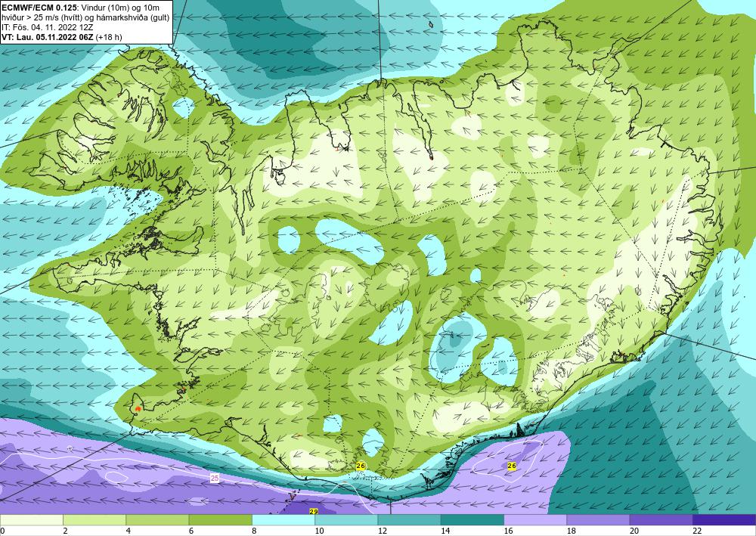Click the yellow '26' label inside the offshore white contour
The height and width of the screenshot is (536, 756).
pyautogui.click(x=512, y=466)
